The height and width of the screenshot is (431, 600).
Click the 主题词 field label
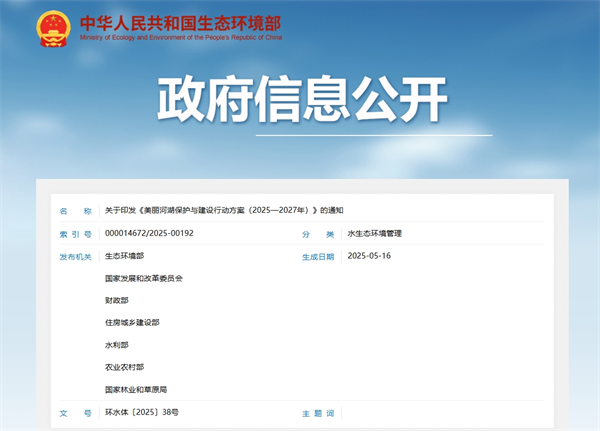coord(318,413)
